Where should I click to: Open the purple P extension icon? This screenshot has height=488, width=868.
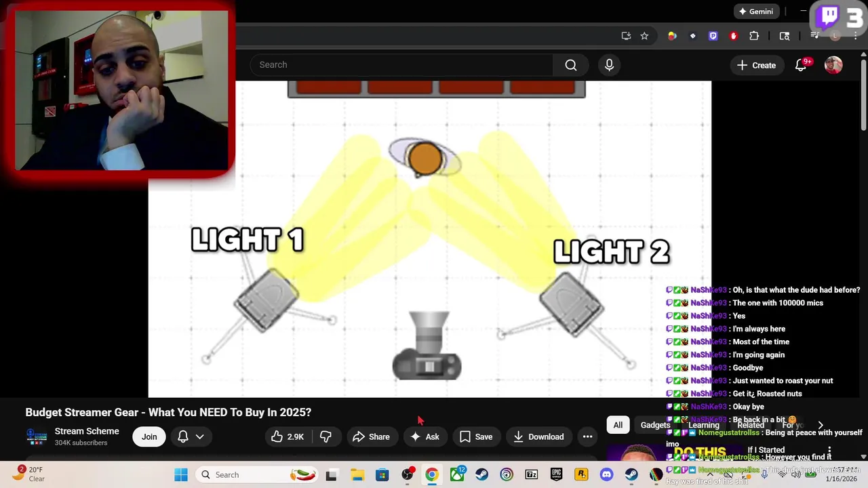(713, 36)
